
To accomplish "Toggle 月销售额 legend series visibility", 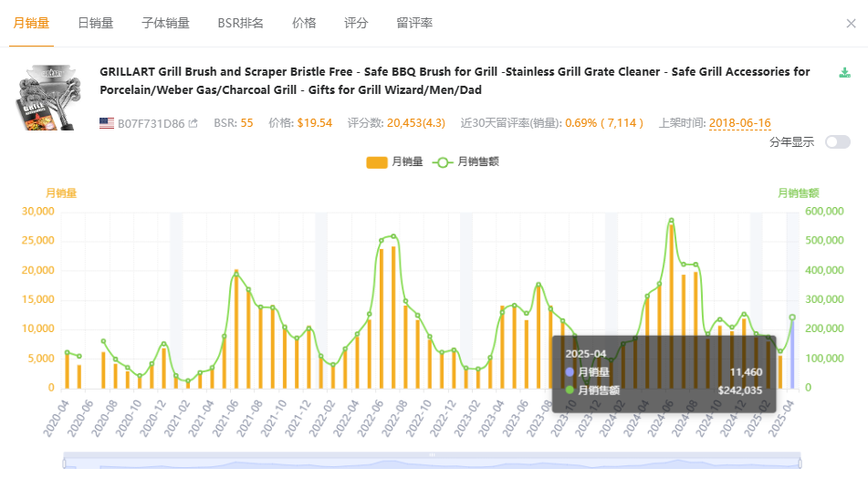I will click(x=465, y=161).
